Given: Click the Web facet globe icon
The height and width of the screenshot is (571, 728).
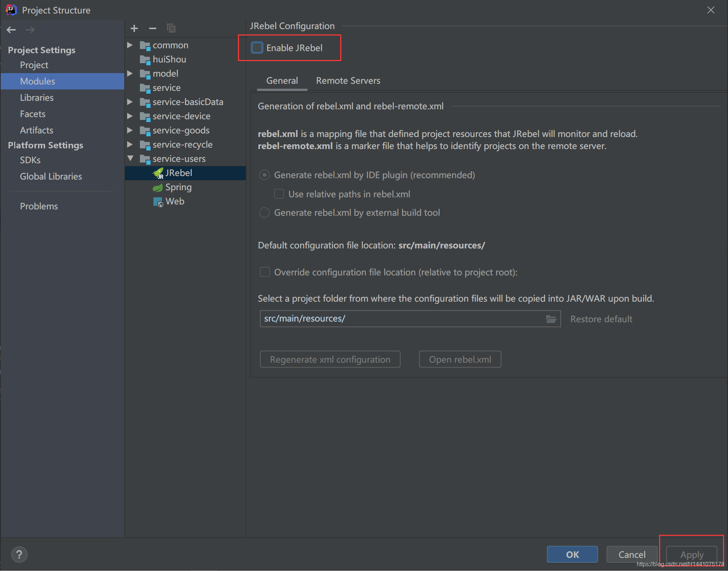Looking at the screenshot, I should 158,202.
